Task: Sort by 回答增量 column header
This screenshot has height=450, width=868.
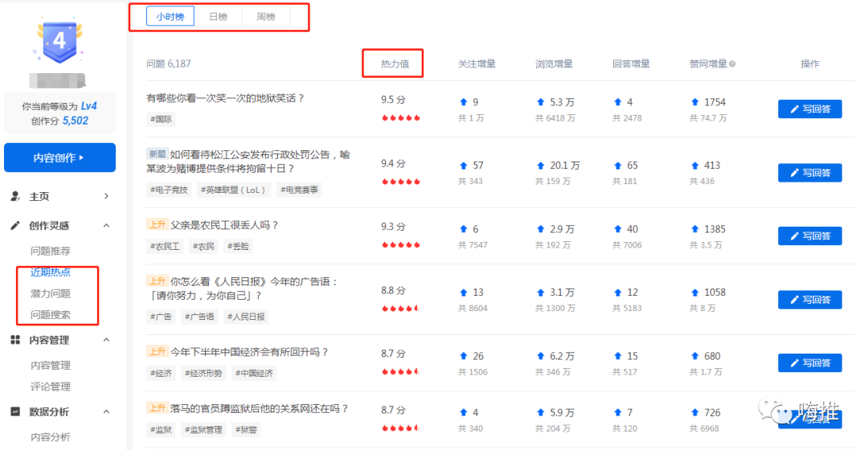Action: pyautogui.click(x=631, y=63)
